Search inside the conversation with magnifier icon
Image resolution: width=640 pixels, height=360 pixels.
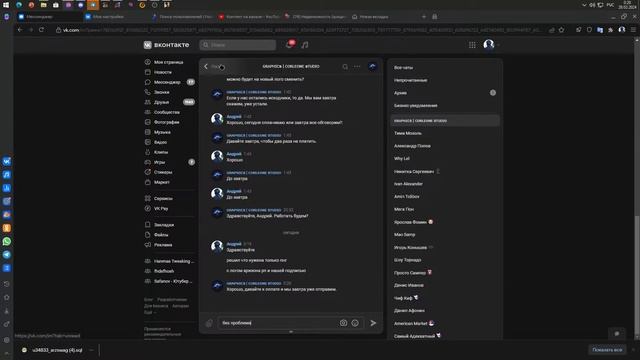point(345,67)
